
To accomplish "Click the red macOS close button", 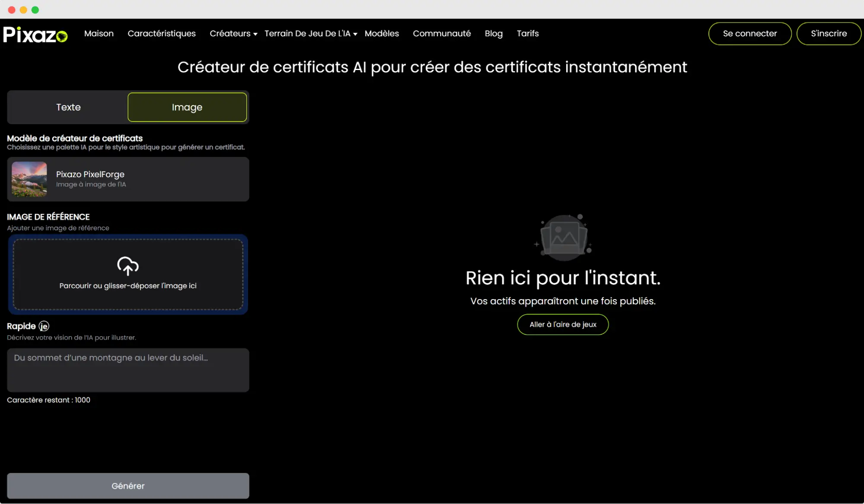I will tap(12, 10).
